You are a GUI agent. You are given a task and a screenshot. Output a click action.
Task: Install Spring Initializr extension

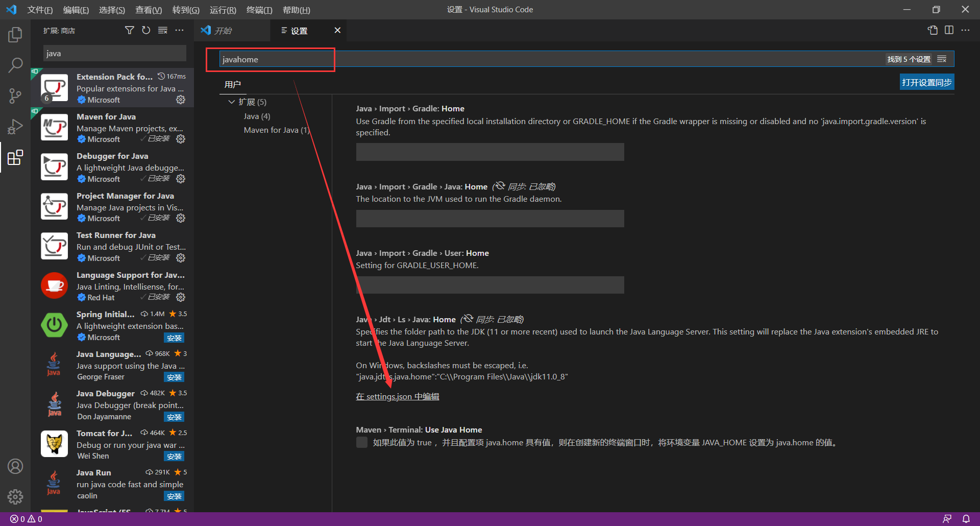point(174,338)
